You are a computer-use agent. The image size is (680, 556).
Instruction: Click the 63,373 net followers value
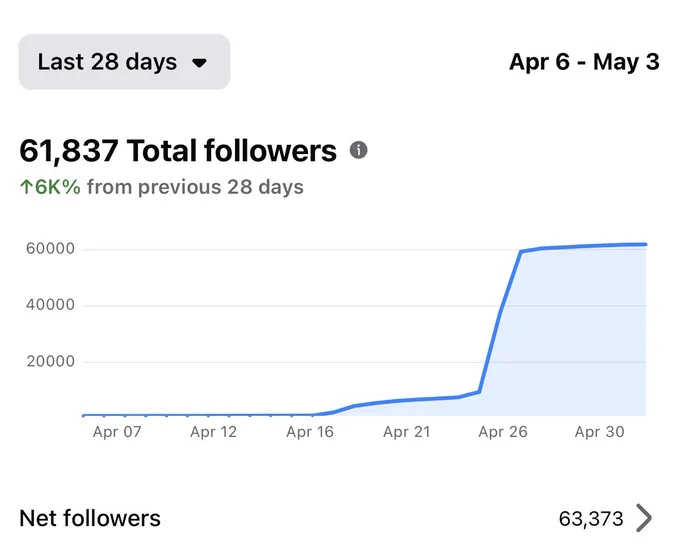click(x=591, y=519)
